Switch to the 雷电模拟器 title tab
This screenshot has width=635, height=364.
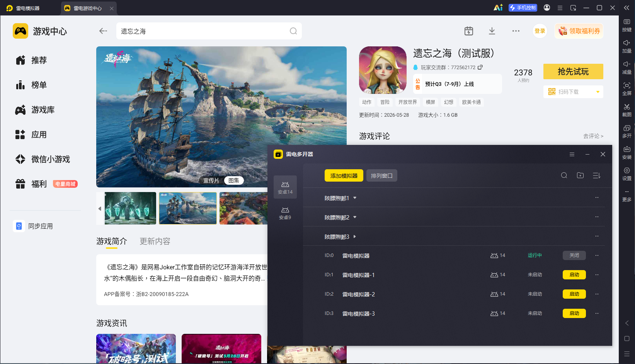[24, 8]
